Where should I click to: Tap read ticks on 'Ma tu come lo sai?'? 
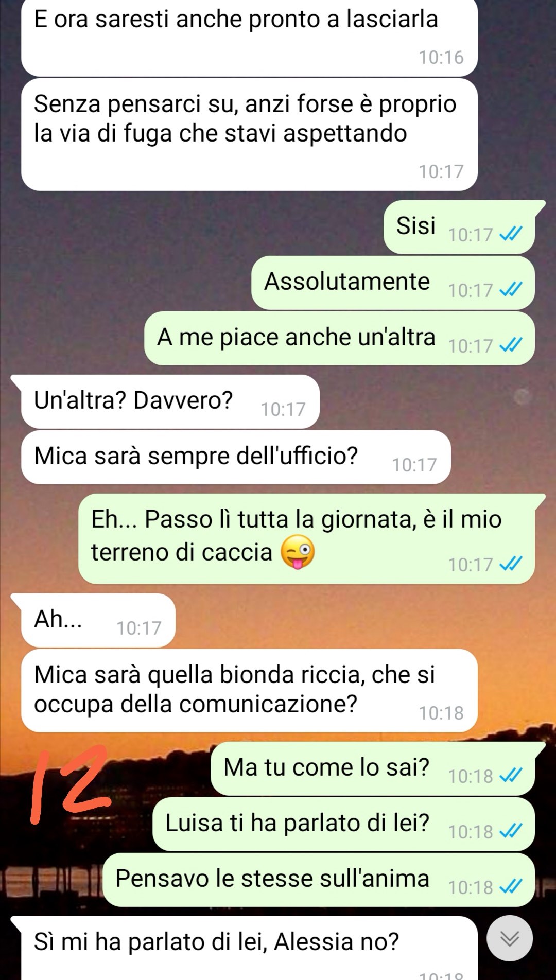[x=511, y=776]
